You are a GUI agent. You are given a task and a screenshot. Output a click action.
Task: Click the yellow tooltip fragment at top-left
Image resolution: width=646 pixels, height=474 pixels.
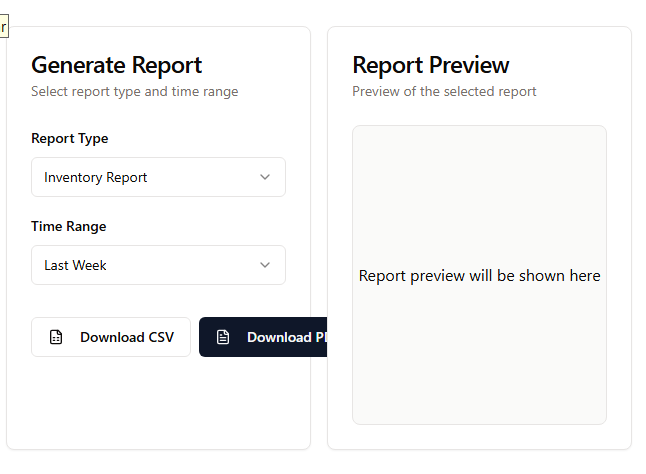[x=3, y=26]
